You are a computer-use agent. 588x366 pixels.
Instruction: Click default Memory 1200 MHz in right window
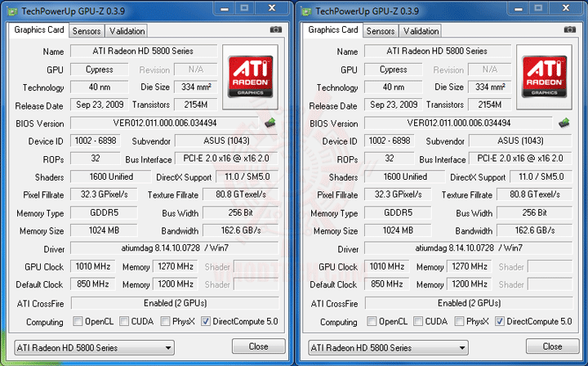coord(470,283)
